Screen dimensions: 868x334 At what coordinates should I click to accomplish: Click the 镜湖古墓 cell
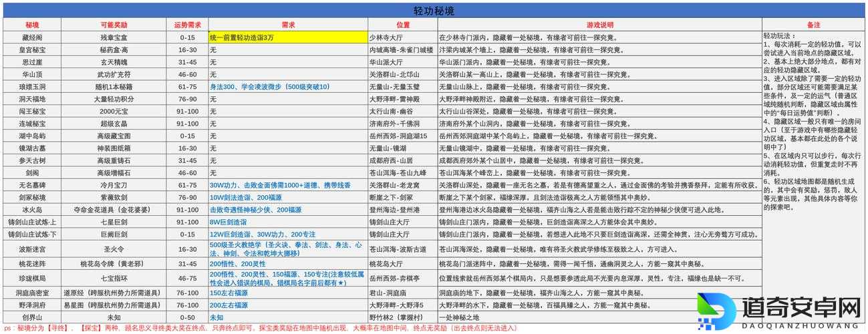coord(32,148)
